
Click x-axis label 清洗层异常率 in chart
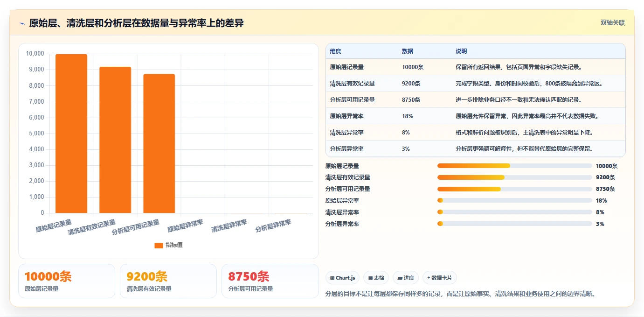229,226
